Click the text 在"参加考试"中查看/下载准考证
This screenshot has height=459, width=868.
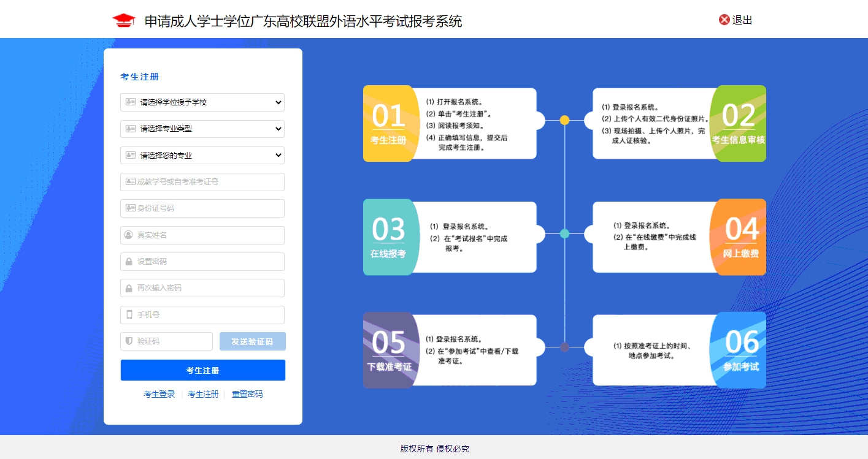[x=472, y=356]
